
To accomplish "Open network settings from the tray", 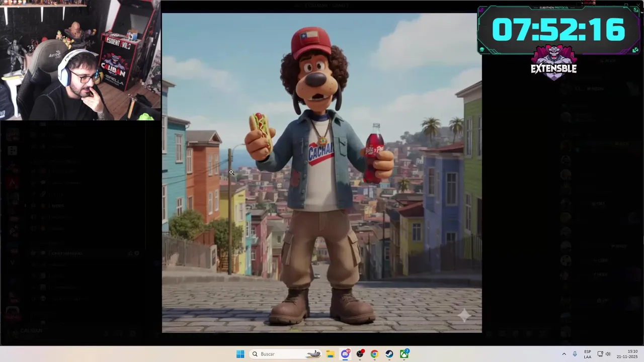I will [600, 354].
